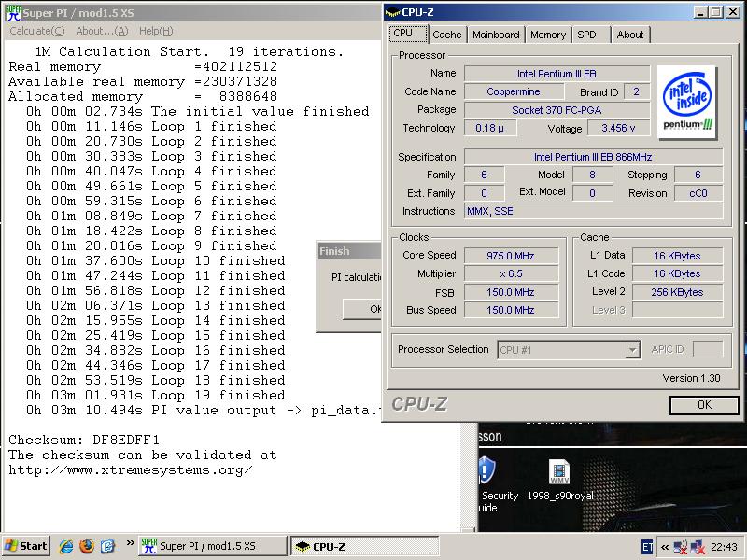
Task: Click OK in the Finish dialog
Action: 362,309
